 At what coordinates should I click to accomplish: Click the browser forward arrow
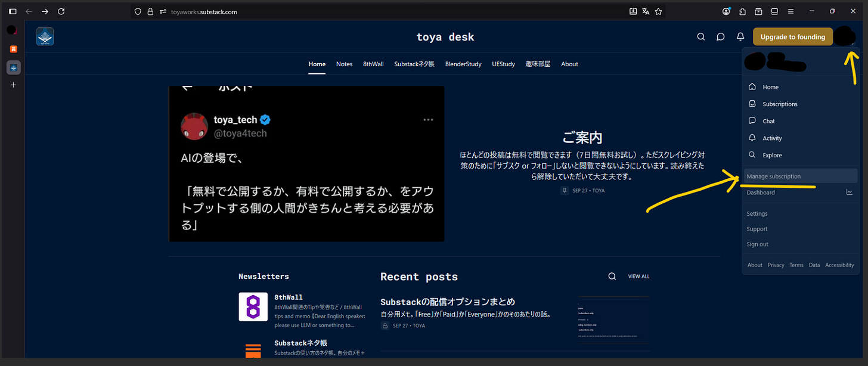click(45, 11)
